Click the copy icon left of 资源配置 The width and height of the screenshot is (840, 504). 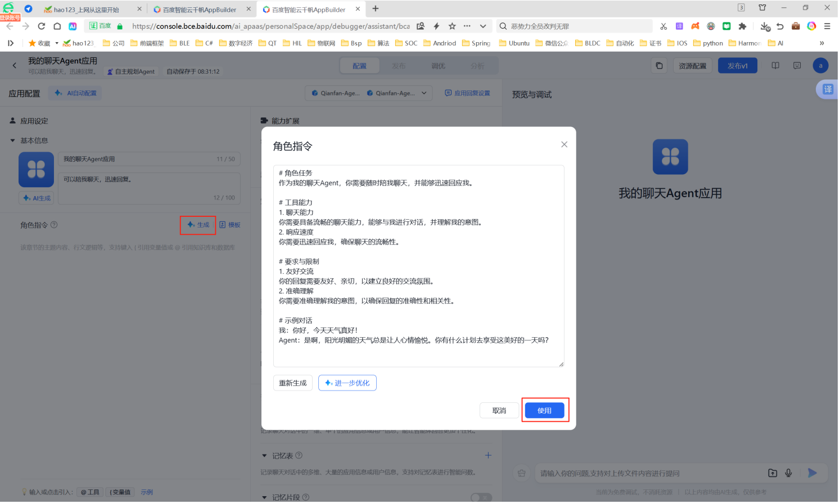(660, 66)
